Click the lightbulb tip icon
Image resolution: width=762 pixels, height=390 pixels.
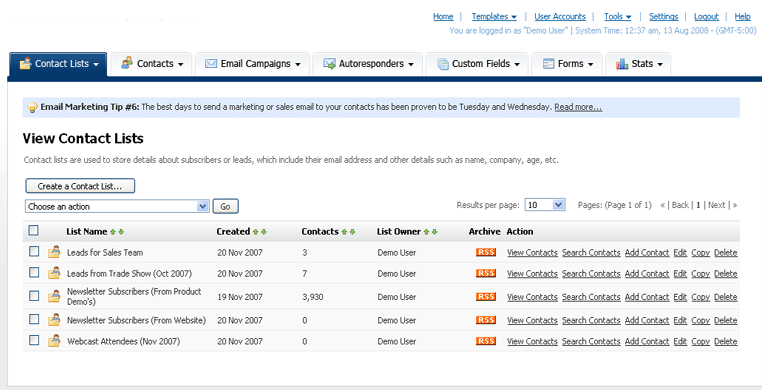[x=32, y=107]
